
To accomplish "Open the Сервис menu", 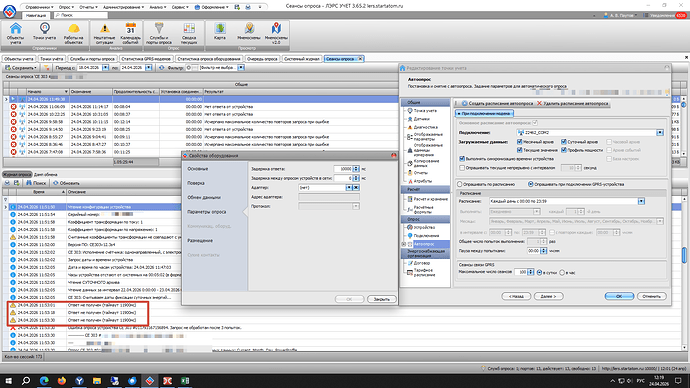I will pos(180,7).
